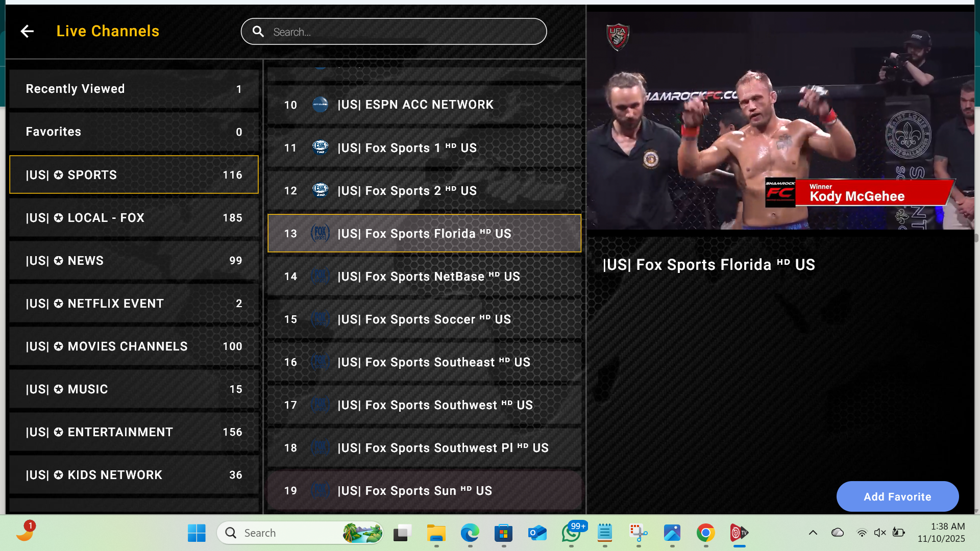Launch Chrome from the taskbar
The height and width of the screenshot is (551, 980).
pyautogui.click(x=705, y=532)
